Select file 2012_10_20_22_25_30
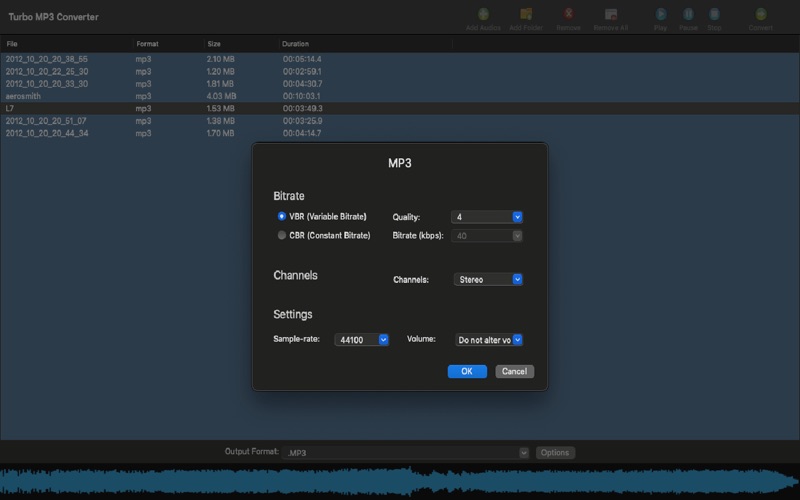This screenshot has width=800, height=500. click(46, 71)
